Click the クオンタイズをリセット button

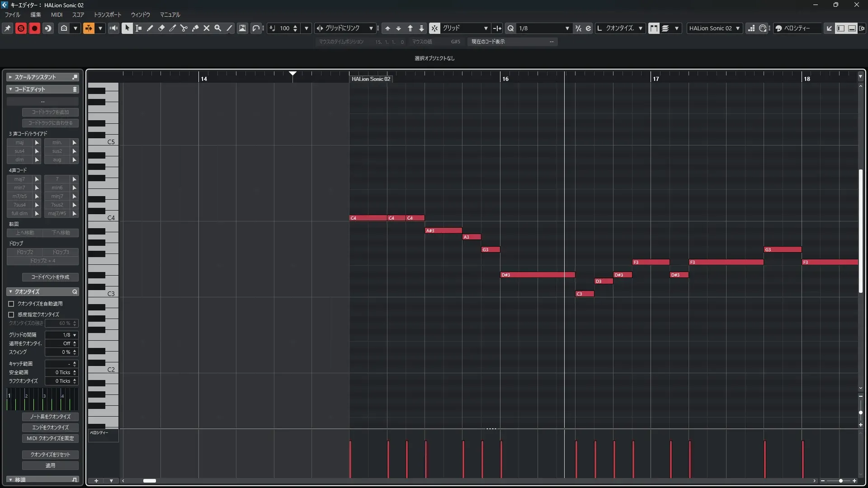click(x=50, y=455)
